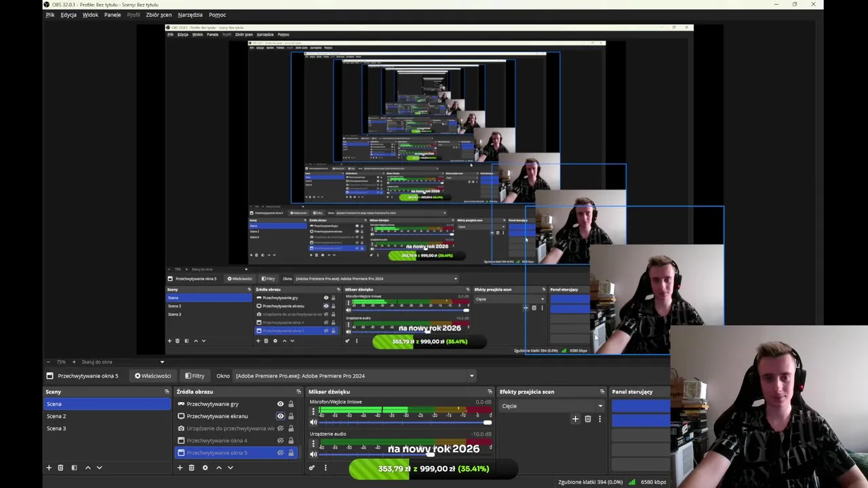Click the 6580 kbps bitrate text
The width and height of the screenshot is (868, 488).
click(x=654, y=482)
